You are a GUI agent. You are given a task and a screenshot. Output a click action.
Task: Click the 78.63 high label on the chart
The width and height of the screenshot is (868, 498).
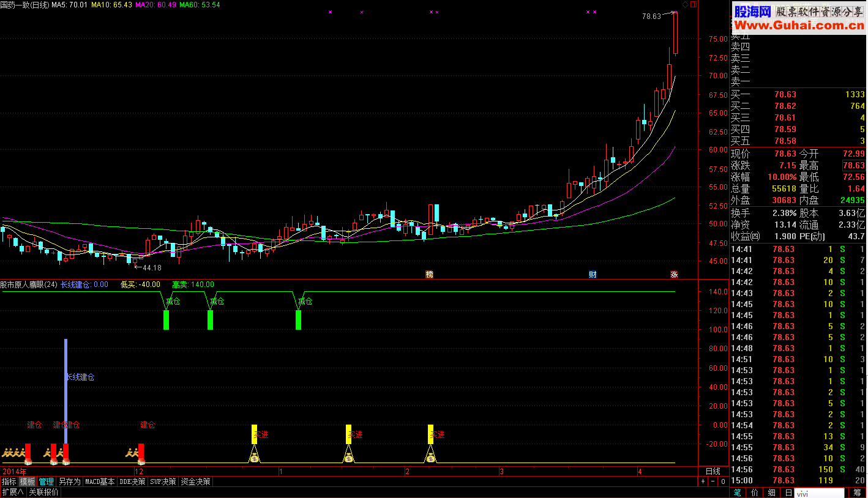tap(651, 17)
